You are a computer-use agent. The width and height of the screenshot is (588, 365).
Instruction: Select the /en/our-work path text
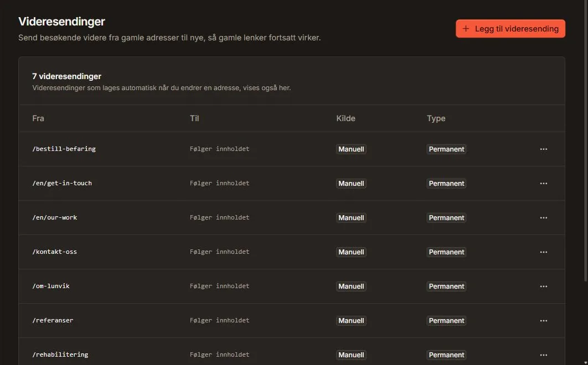pyautogui.click(x=55, y=217)
